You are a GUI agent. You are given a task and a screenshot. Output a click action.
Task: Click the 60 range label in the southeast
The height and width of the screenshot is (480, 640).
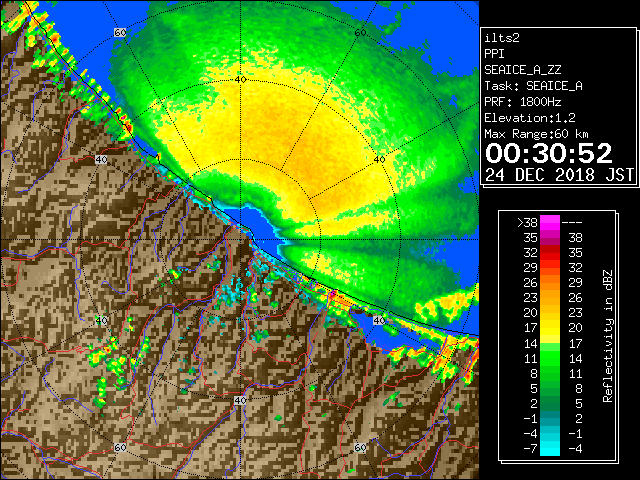pyautogui.click(x=360, y=447)
